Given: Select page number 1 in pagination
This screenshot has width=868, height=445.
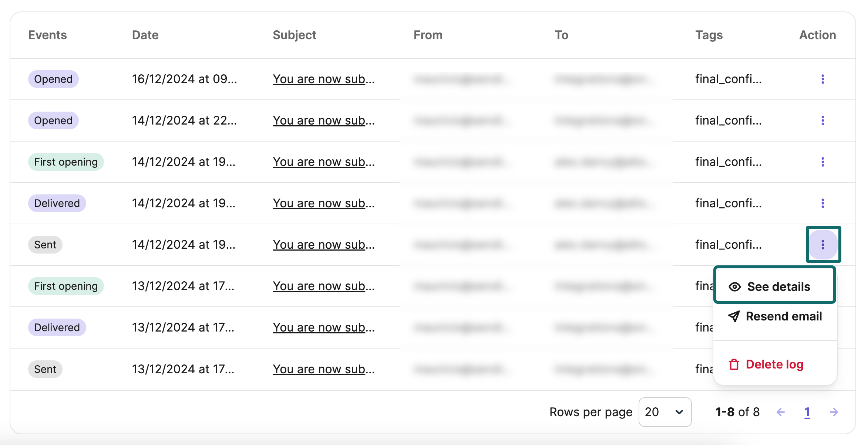Looking at the screenshot, I should [x=807, y=412].
